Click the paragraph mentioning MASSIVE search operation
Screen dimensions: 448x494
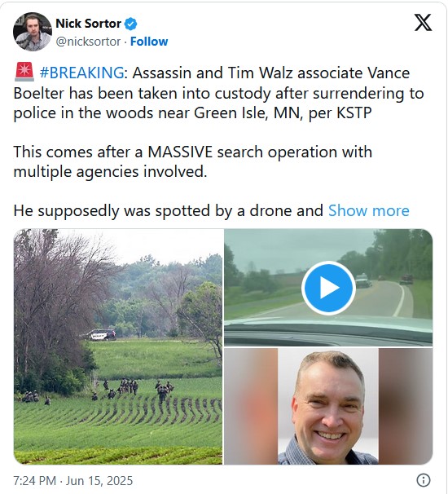(x=193, y=161)
